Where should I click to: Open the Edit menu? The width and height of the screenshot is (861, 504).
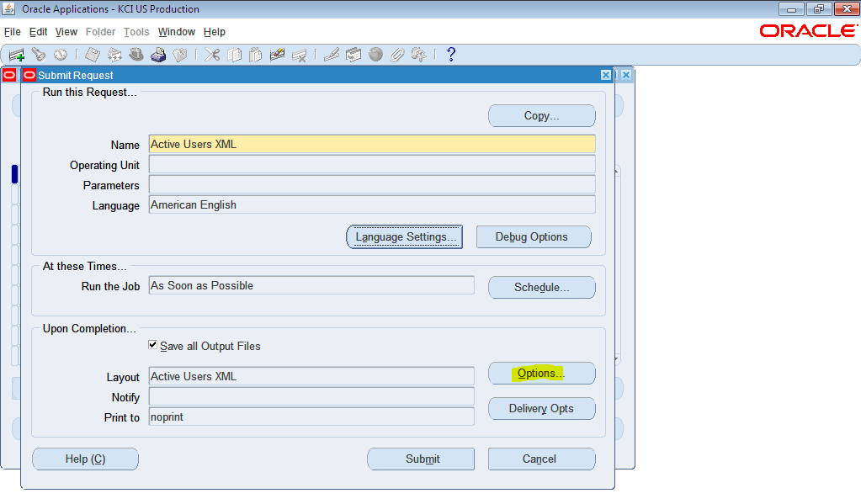click(x=38, y=32)
